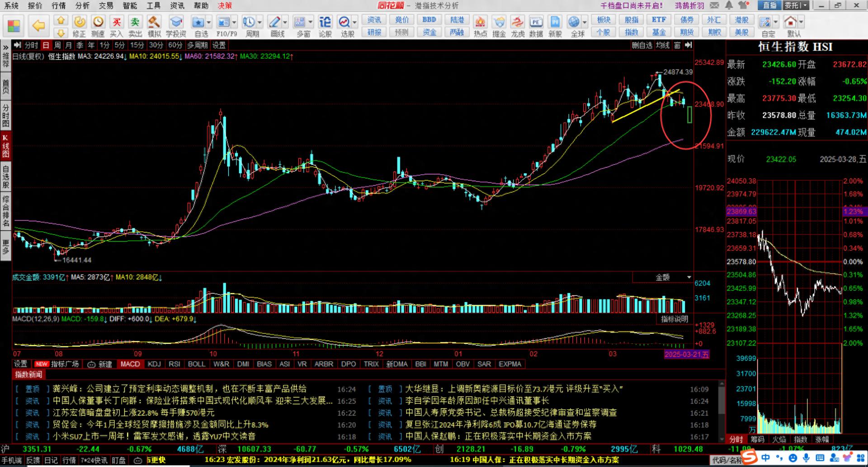This screenshot has height=467, width=868.
Task: Toggle the 均线 moving average display
Action: click(x=662, y=45)
